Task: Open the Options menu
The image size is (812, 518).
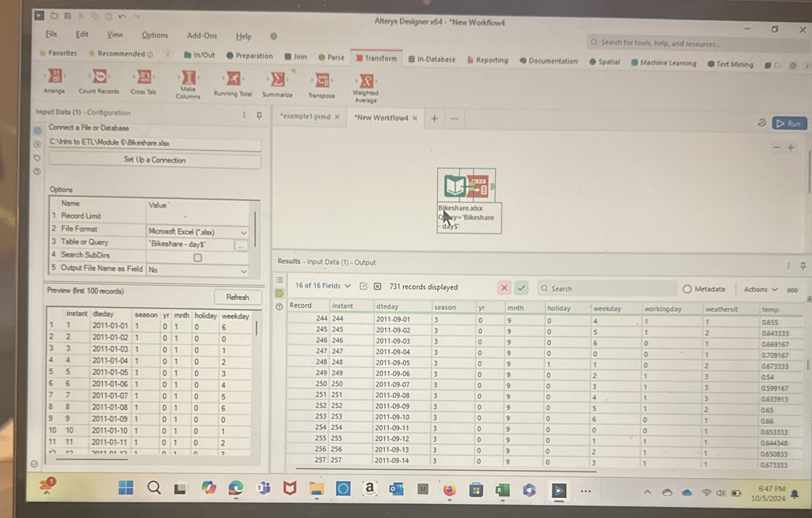Action: (155, 35)
